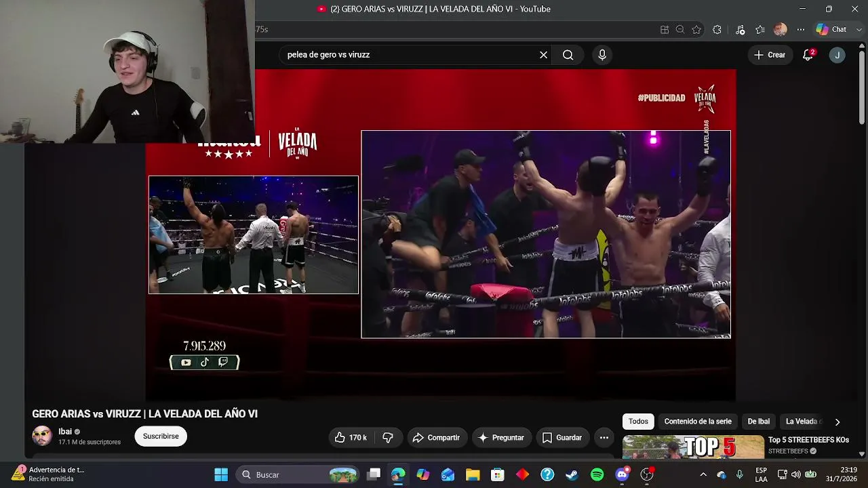868x488 pixels.
Task: Subscribe to Ibai with Suscribirse
Action: pyautogui.click(x=161, y=436)
